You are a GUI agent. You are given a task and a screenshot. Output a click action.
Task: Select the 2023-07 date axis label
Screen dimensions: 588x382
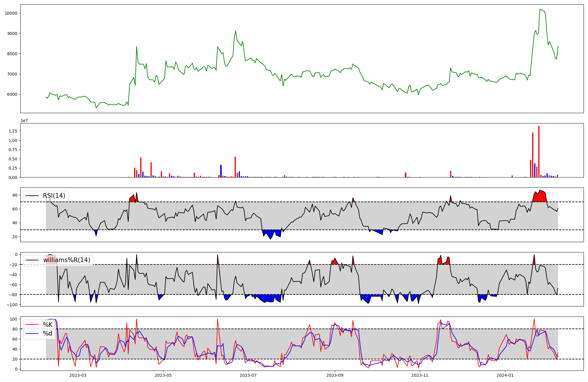tap(248, 375)
